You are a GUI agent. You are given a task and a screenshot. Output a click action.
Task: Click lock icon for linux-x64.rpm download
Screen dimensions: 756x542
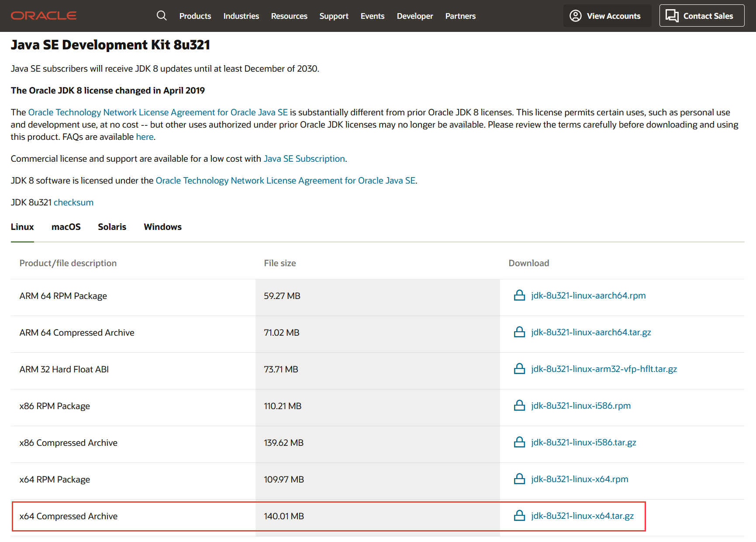coord(519,479)
